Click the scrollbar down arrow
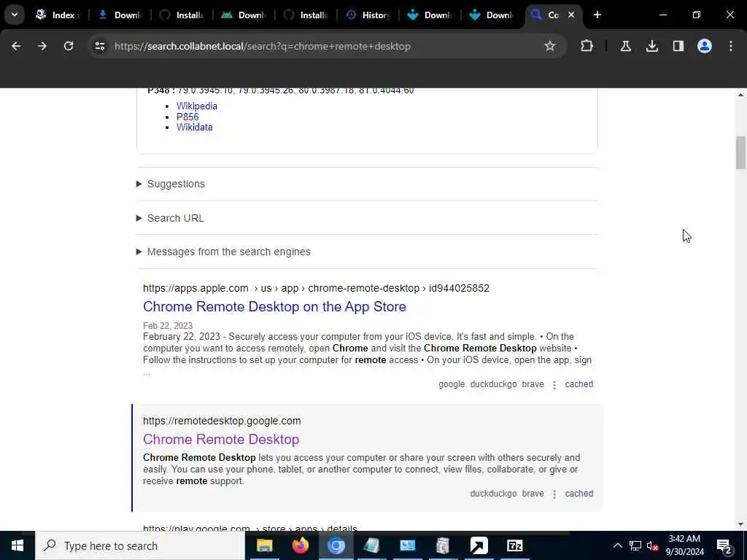This screenshot has width=747, height=560. [x=740, y=524]
